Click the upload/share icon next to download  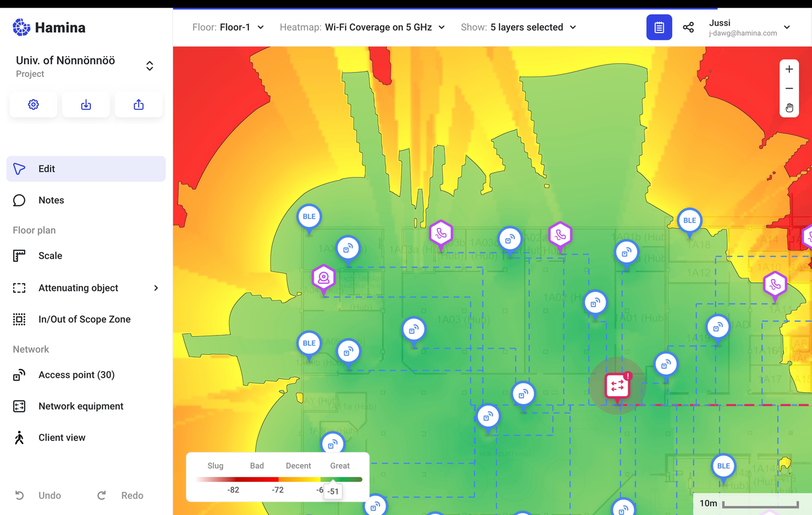coord(139,104)
